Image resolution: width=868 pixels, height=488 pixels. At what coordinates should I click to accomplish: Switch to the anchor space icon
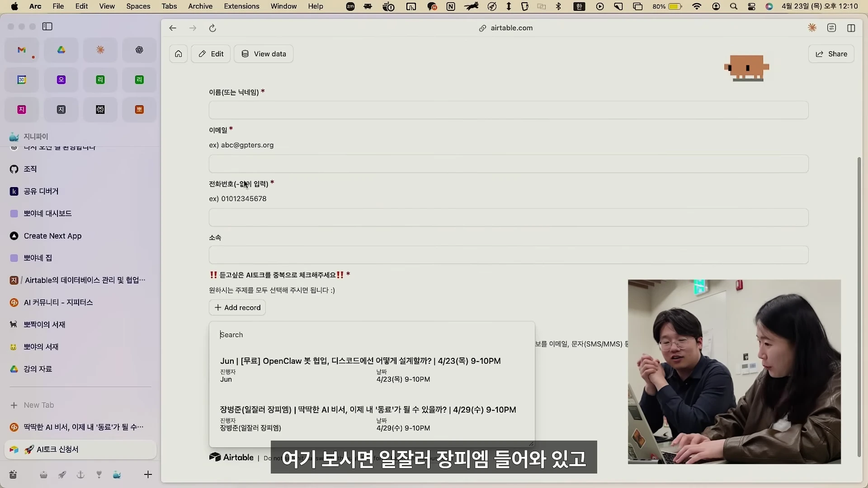80,474
